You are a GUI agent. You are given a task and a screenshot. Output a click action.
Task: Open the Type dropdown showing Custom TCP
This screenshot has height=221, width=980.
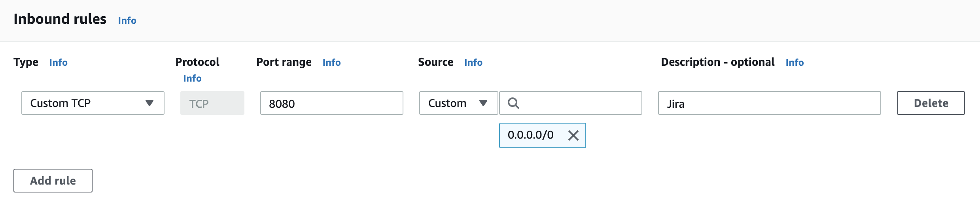pos(93,103)
